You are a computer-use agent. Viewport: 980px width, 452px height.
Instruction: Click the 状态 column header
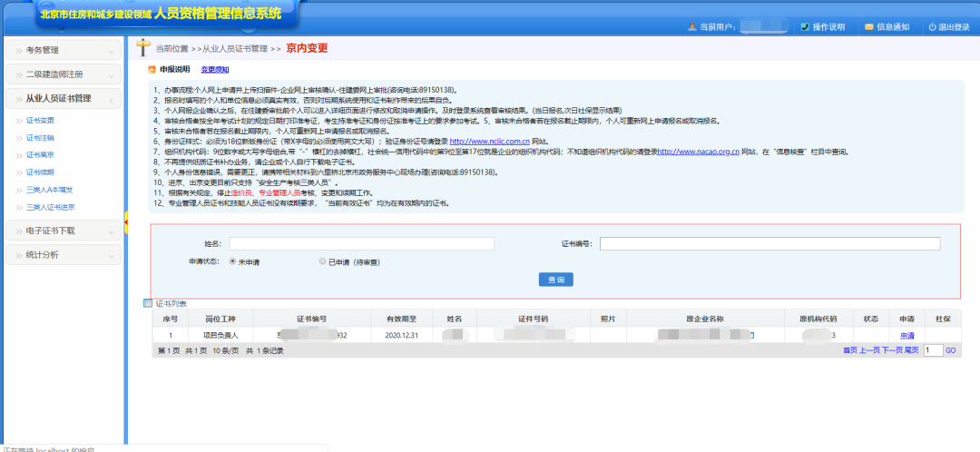coord(871,319)
